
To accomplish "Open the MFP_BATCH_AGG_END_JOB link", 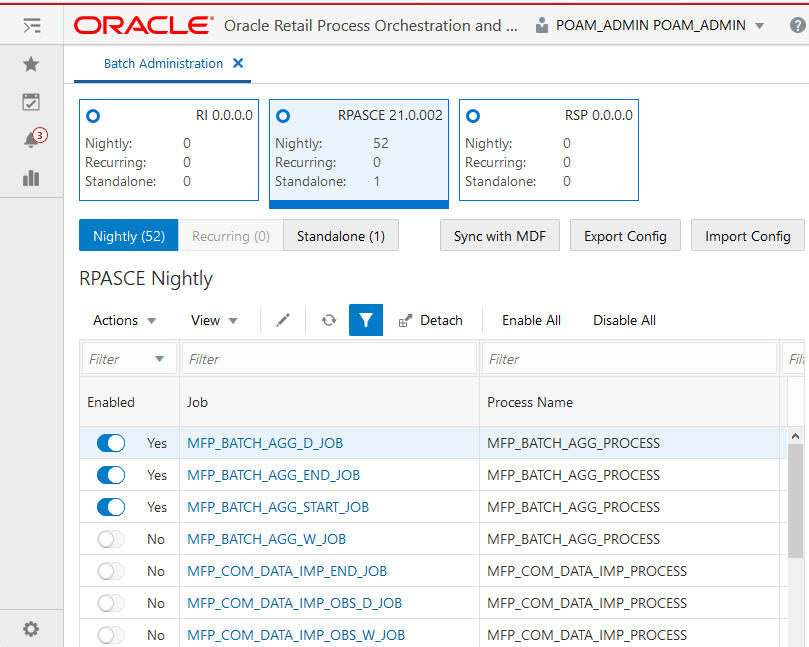I will [273, 475].
